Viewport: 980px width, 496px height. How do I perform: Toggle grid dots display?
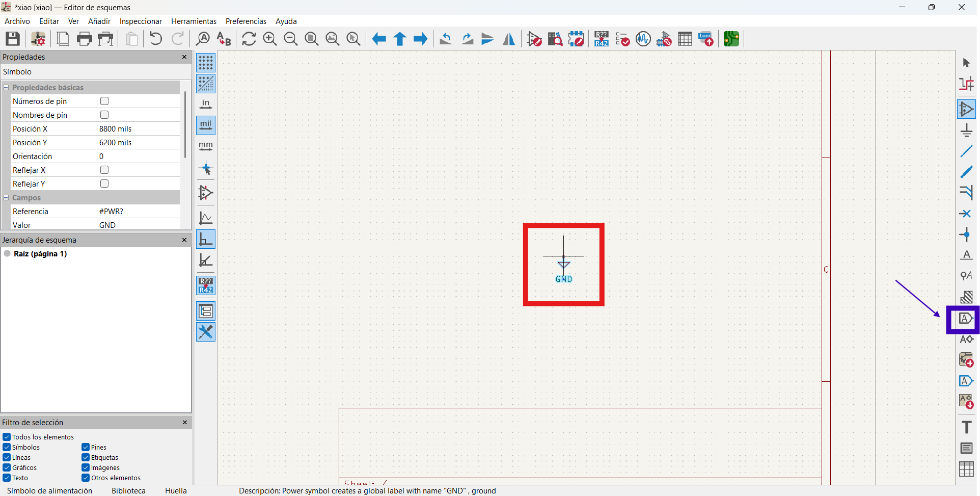click(x=206, y=63)
